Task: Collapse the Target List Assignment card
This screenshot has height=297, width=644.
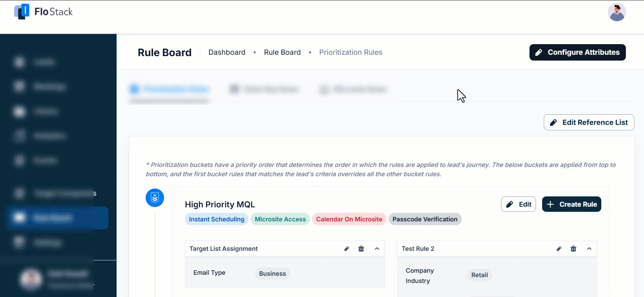Action: pyautogui.click(x=377, y=249)
